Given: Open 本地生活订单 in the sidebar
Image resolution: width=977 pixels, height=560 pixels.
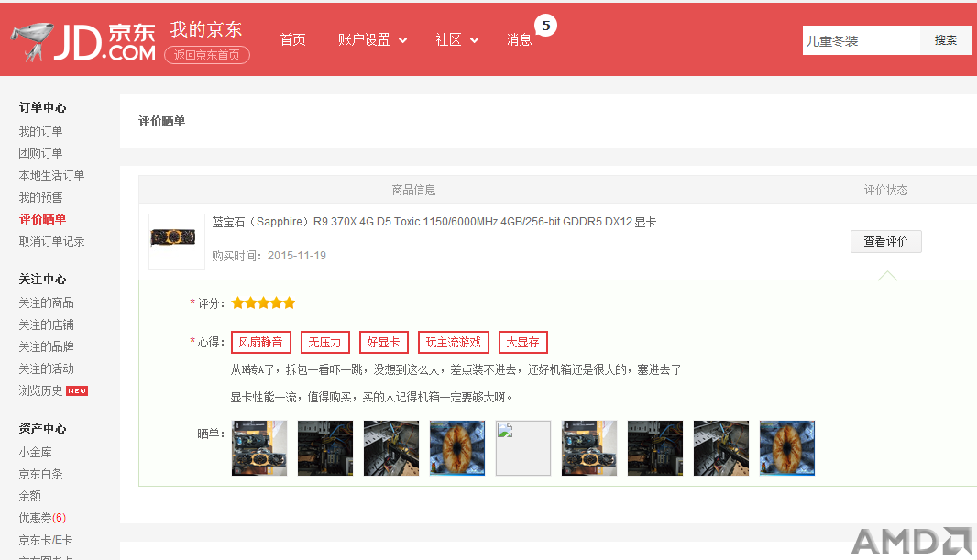Looking at the screenshot, I should pos(51,175).
